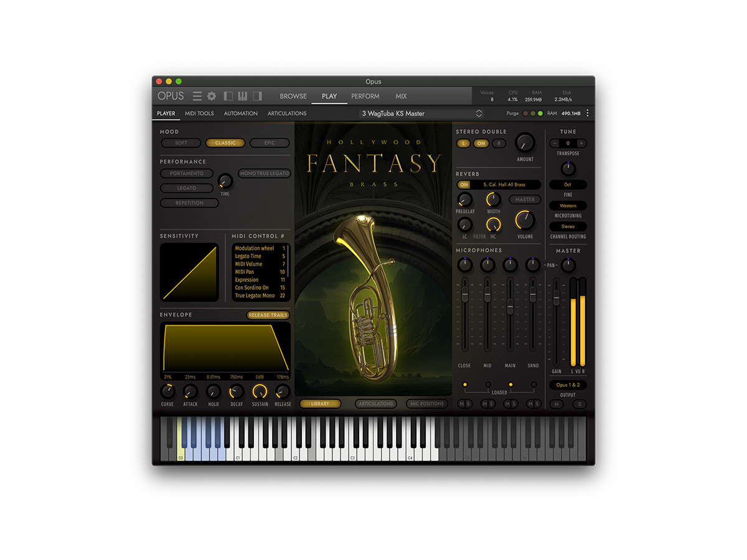
Task: Open the three-dot instrument options menu
Action: 587,113
